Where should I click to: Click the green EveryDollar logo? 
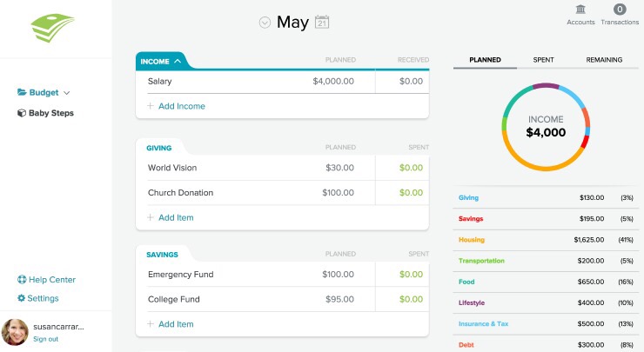pos(54,28)
